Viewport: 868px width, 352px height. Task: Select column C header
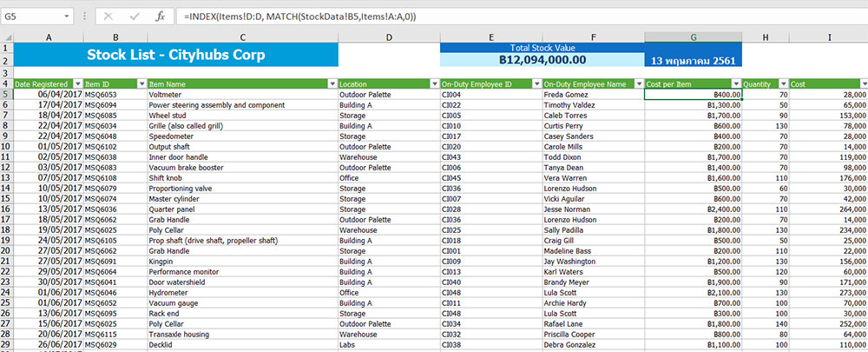pos(242,37)
